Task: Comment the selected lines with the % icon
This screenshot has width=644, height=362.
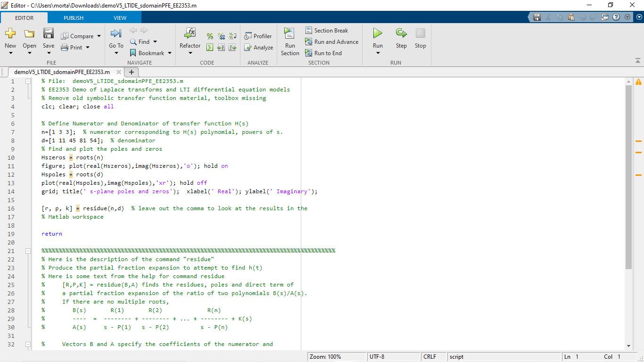Action: click(x=210, y=36)
